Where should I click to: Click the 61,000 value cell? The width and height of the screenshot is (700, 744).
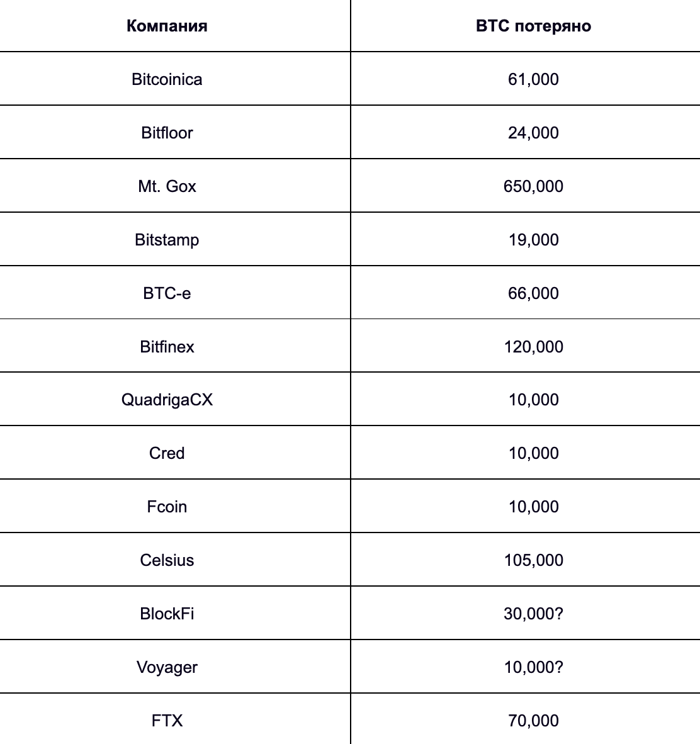(533, 79)
